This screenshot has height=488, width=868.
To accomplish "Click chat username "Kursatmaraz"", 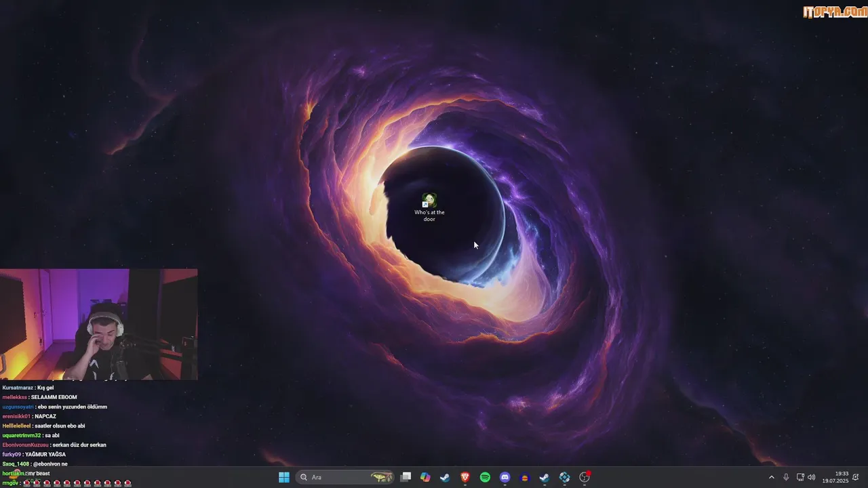I will 18,388.
